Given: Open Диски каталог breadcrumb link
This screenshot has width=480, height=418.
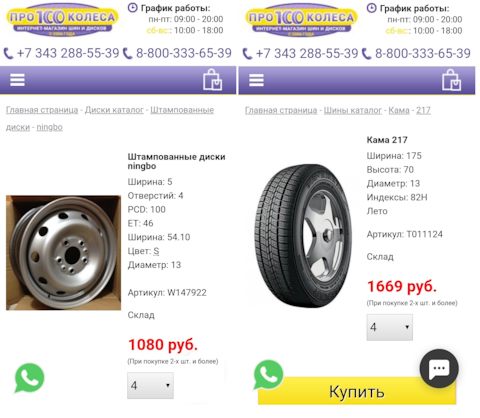Looking at the screenshot, I should click(114, 110).
